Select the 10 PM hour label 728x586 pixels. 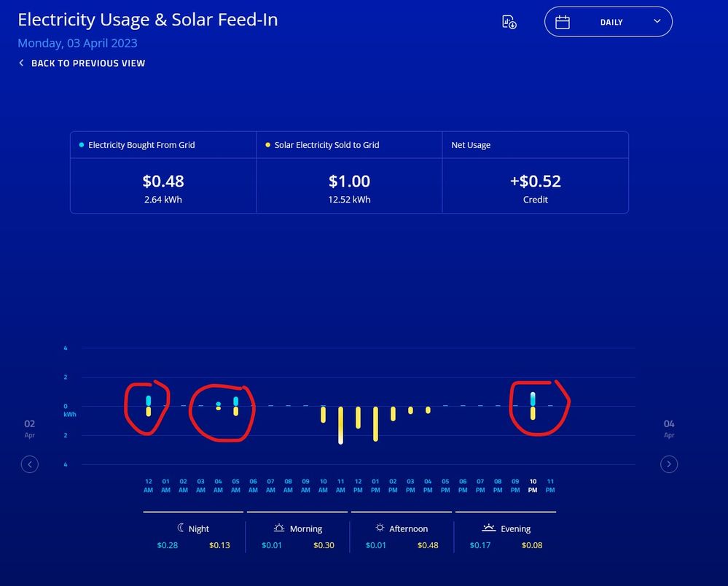(x=533, y=485)
